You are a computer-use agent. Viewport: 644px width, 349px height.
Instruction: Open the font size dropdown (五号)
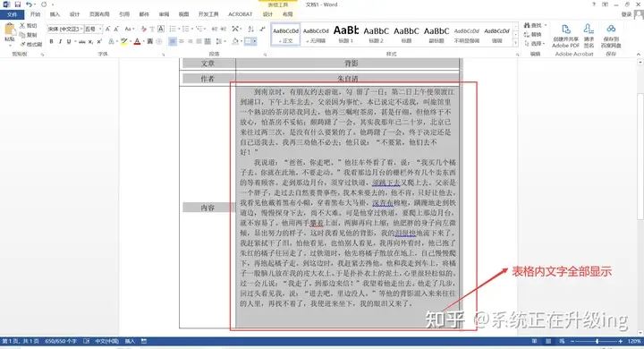[100, 29]
